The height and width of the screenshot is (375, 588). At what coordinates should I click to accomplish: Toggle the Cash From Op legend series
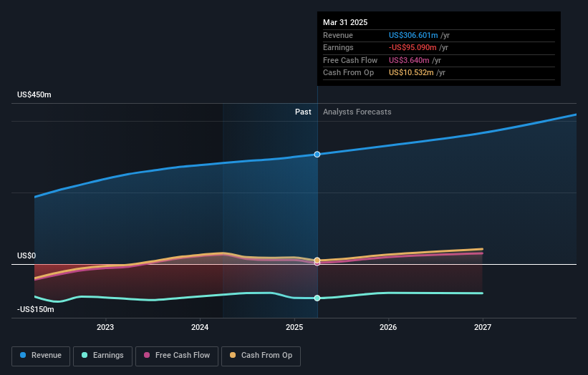[261, 356]
